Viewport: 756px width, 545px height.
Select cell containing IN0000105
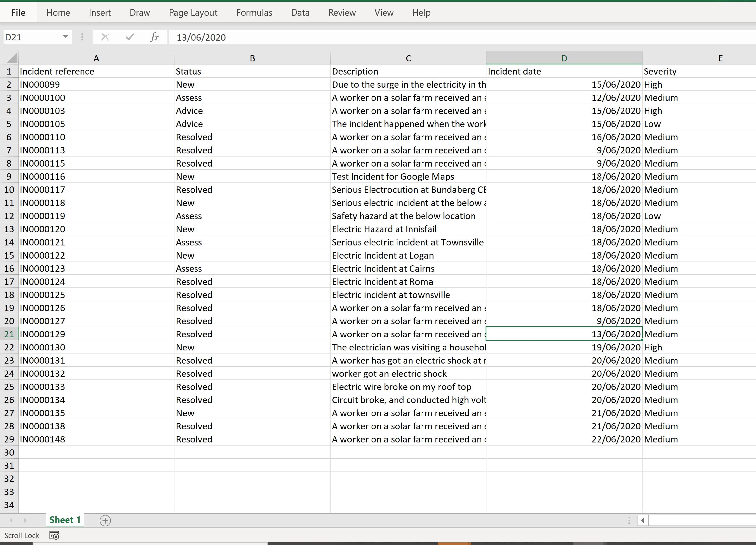click(x=96, y=124)
